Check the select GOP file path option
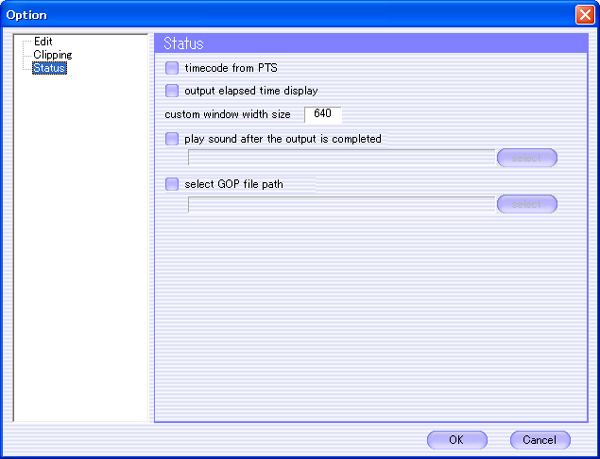The image size is (600, 459). pos(172,184)
